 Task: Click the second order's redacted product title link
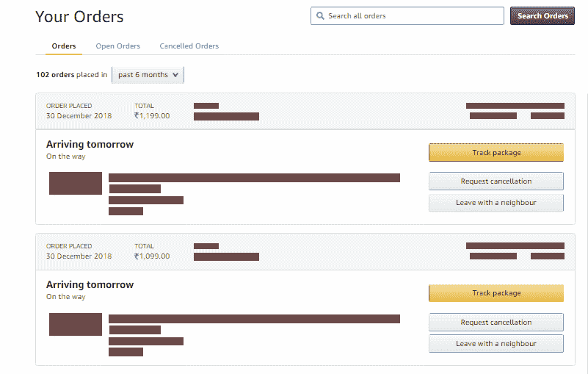point(254,319)
